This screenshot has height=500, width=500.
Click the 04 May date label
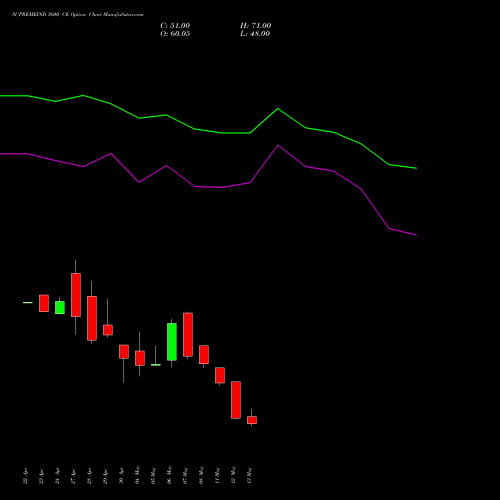tap(138, 475)
